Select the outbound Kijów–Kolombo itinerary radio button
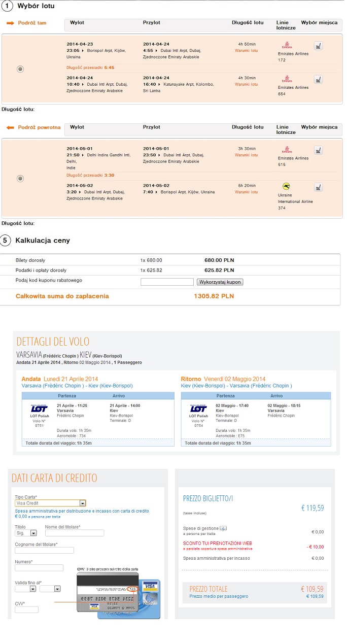The height and width of the screenshot is (644, 347). tap(20, 69)
